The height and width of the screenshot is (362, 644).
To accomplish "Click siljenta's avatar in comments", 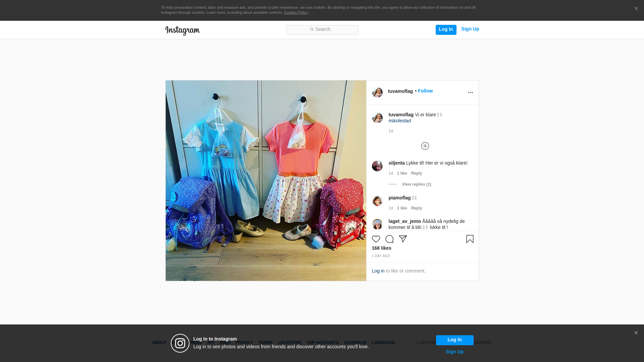I will [x=377, y=166].
